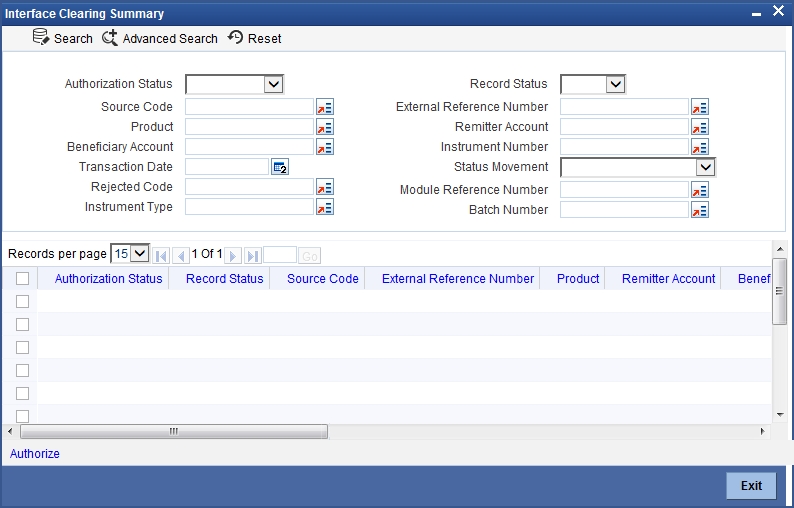Click into the Transaction Date input field
Viewport: 794px width, 508px height.
pyautogui.click(x=227, y=167)
